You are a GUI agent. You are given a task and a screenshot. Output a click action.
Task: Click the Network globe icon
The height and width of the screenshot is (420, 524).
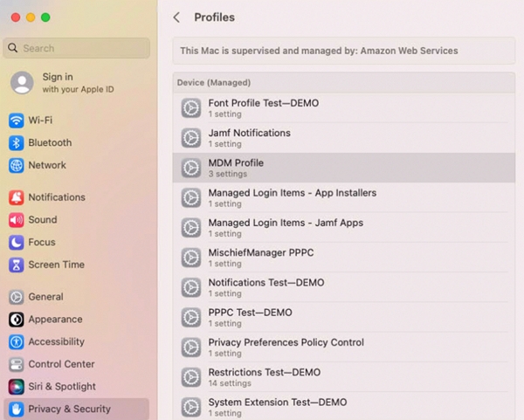click(16, 165)
